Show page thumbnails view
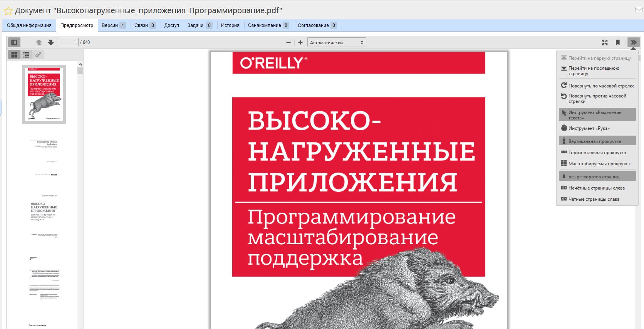 coord(14,55)
